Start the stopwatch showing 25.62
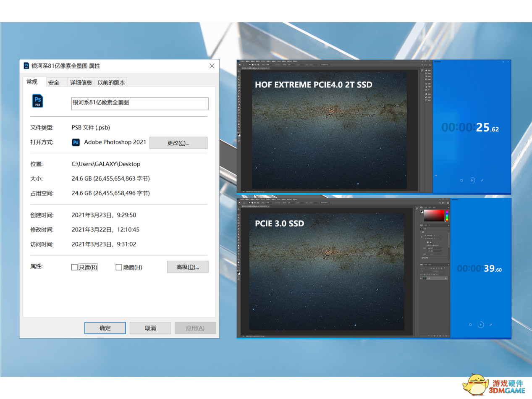This screenshot has height=399, width=532. pos(472,180)
